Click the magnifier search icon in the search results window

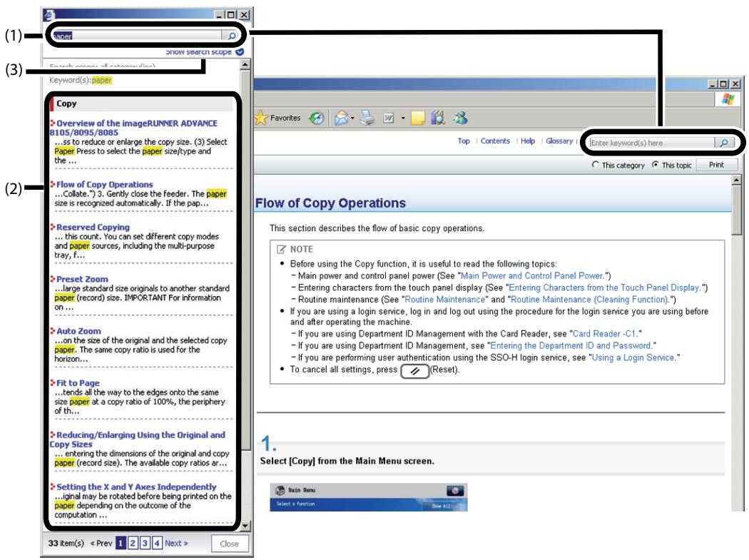pos(231,36)
